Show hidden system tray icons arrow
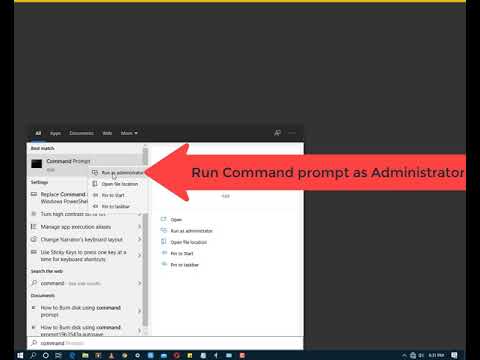Screen dimensions: 480x360 (x=404, y=355)
